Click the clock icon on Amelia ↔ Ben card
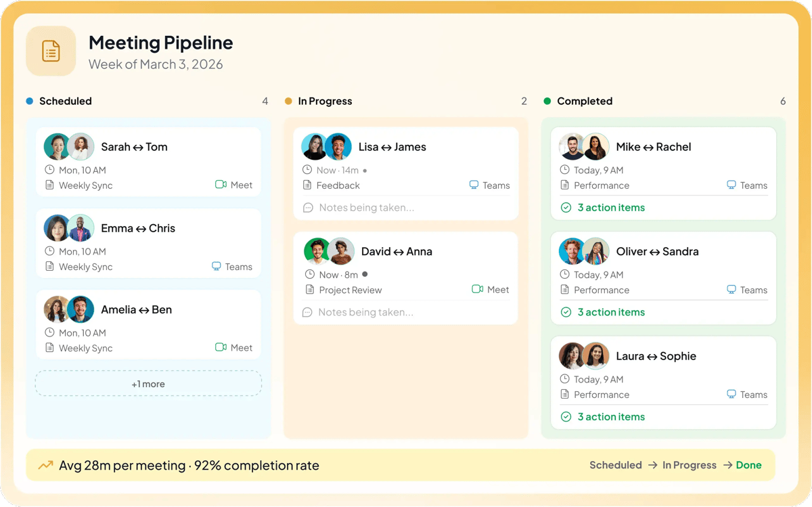812x507 pixels. tap(49, 332)
